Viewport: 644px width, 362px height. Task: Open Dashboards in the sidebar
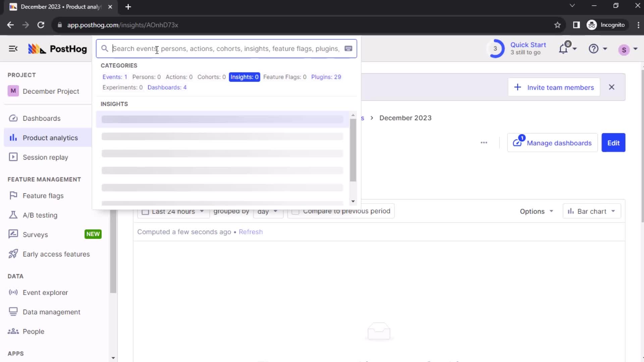(x=42, y=118)
